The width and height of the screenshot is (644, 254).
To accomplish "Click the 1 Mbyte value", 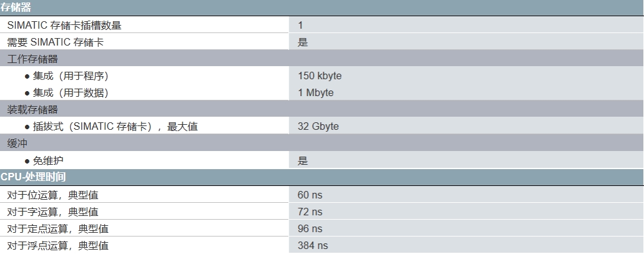I will (x=316, y=93).
